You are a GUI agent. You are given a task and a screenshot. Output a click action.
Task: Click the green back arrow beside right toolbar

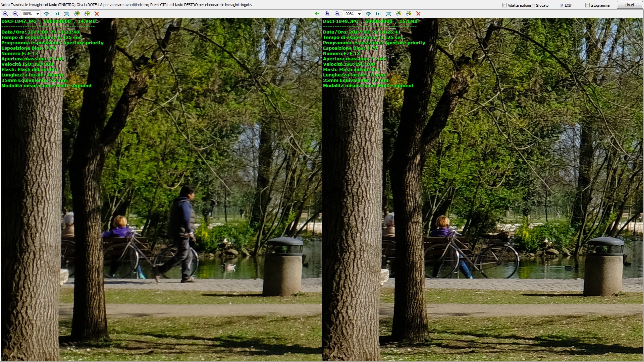pos(317,14)
